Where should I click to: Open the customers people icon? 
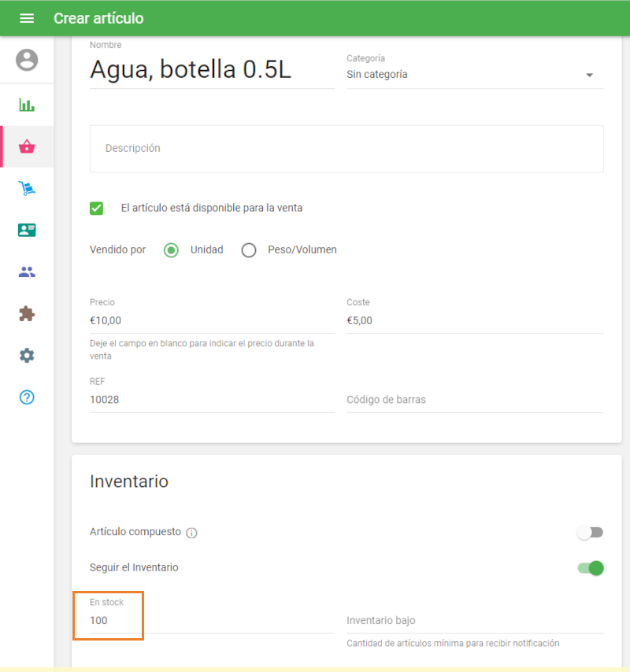click(27, 272)
